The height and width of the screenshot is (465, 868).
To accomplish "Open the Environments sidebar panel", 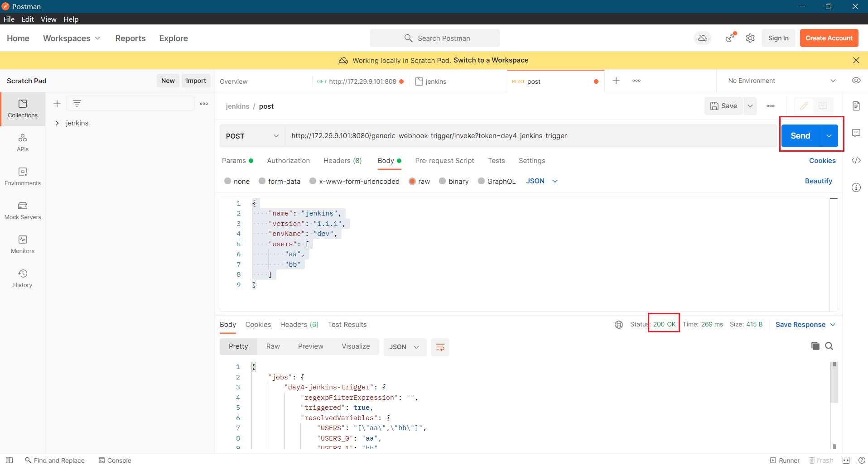I will click(23, 177).
